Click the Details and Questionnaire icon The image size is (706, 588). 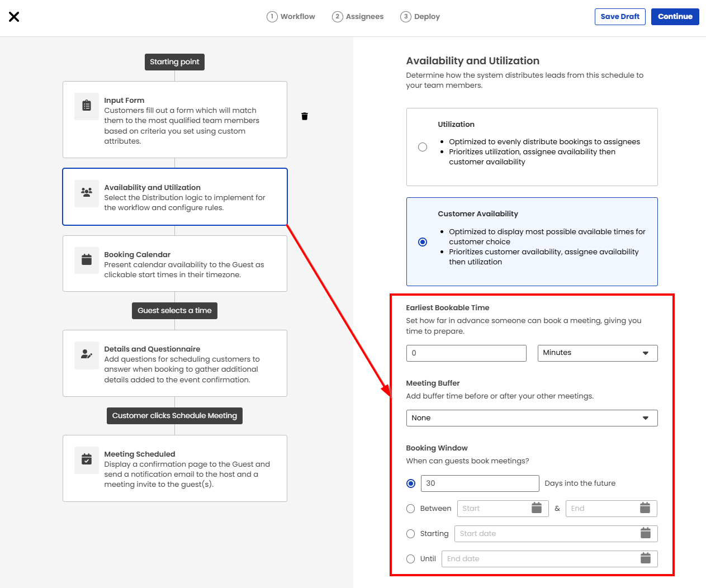87,354
